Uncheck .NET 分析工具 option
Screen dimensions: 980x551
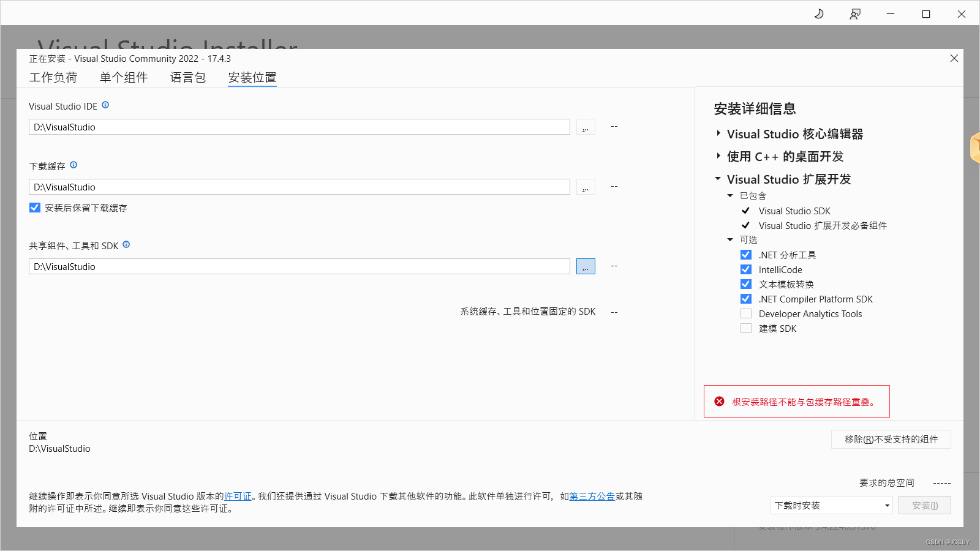click(x=746, y=255)
